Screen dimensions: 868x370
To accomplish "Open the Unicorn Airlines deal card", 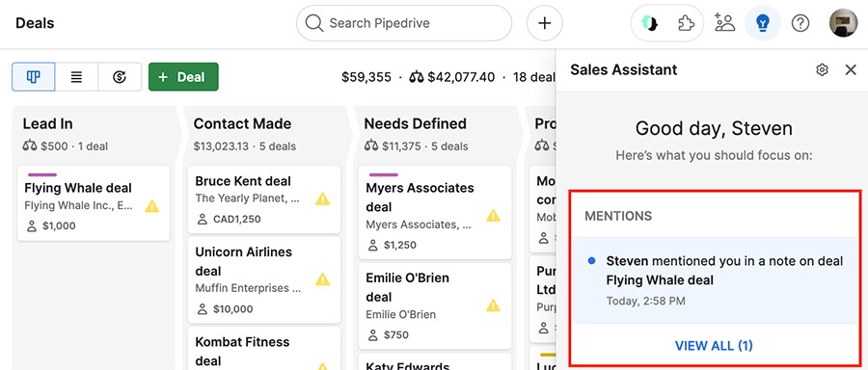I will (x=264, y=279).
